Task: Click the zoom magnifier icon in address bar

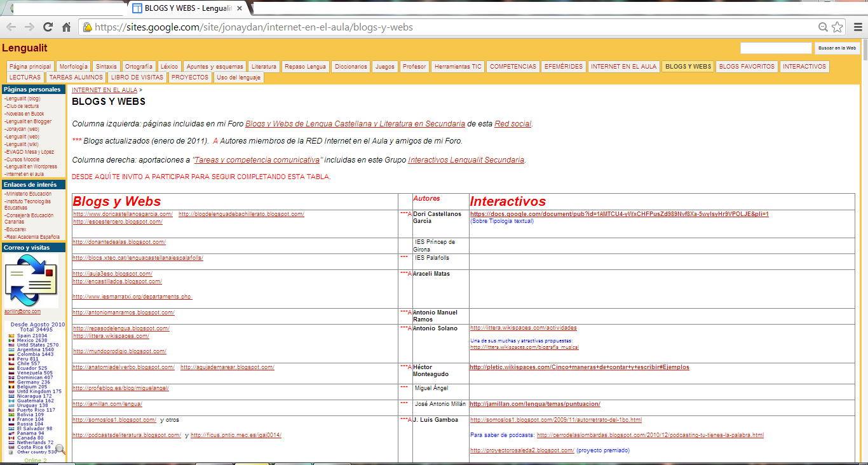Action: point(824,27)
